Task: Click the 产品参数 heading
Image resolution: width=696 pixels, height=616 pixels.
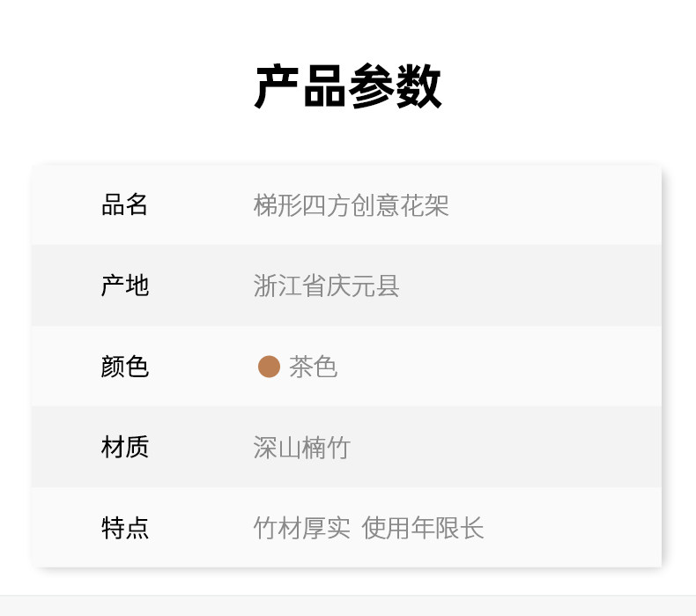Action: 348,87
